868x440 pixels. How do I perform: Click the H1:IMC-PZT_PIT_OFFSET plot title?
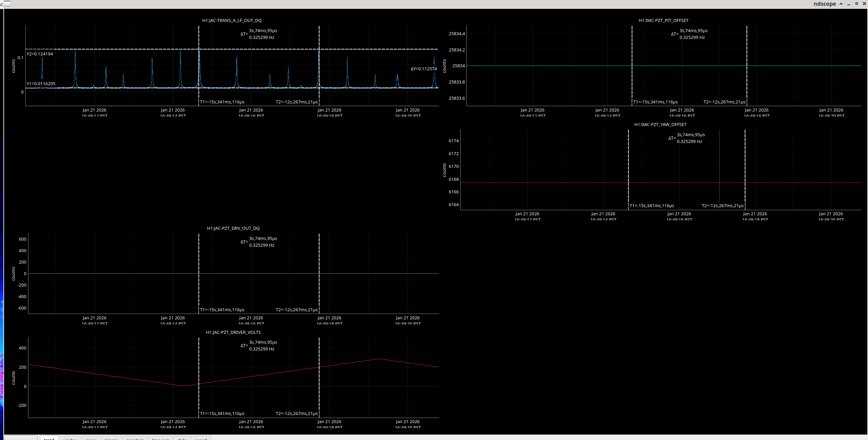[663, 21]
